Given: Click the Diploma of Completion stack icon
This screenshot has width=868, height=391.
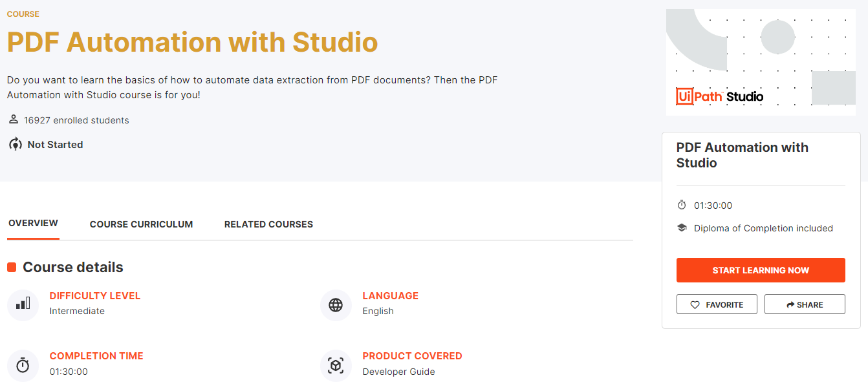Looking at the screenshot, I should click(682, 227).
